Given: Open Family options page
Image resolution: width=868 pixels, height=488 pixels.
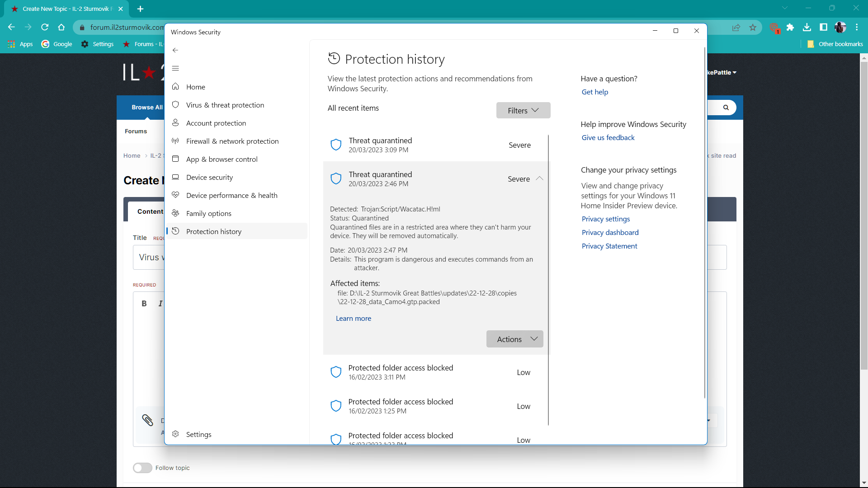Looking at the screenshot, I should (237, 213).
